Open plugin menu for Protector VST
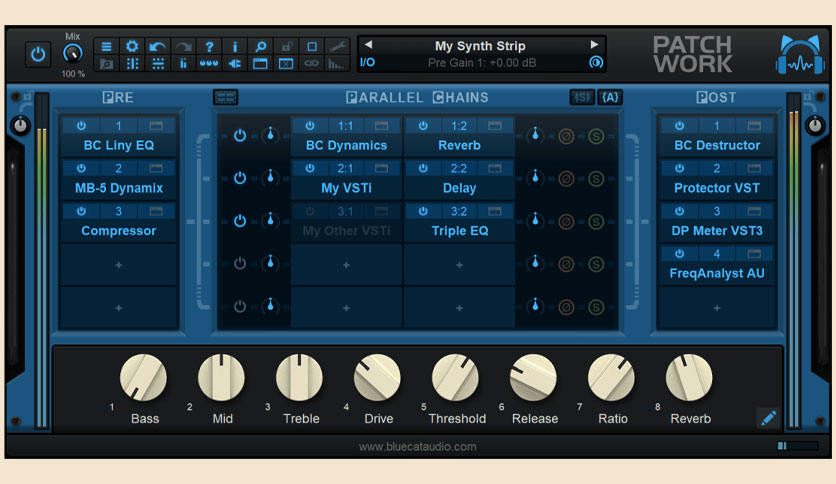 pos(717,188)
